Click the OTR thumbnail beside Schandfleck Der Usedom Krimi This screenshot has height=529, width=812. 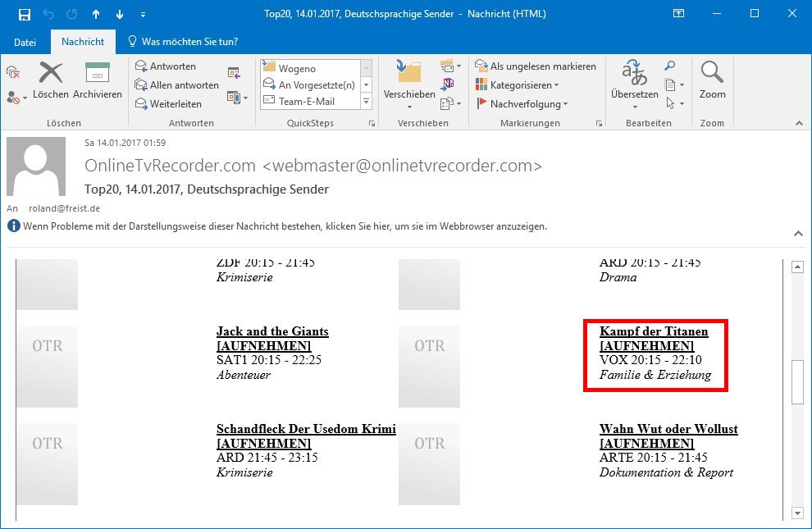[47, 463]
